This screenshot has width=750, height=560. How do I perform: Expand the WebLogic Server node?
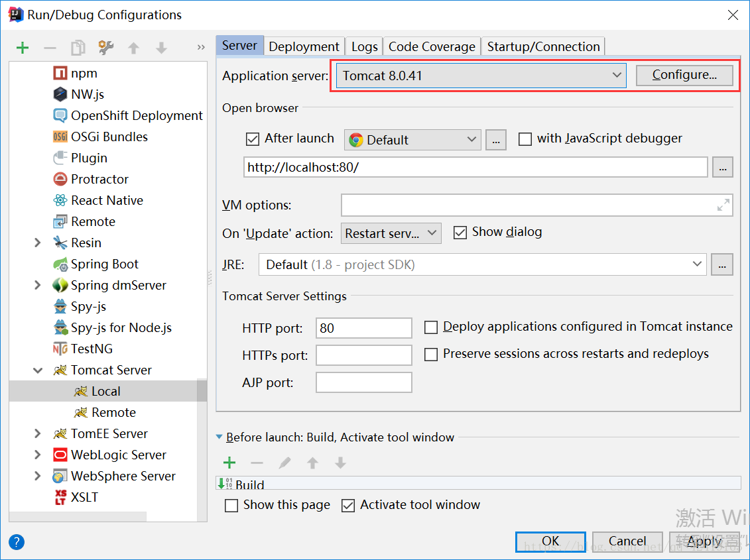coord(37,455)
